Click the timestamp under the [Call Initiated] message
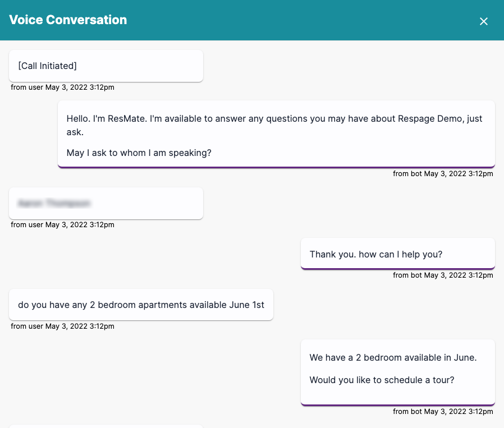Viewport: 504px width, 428px height. point(62,87)
